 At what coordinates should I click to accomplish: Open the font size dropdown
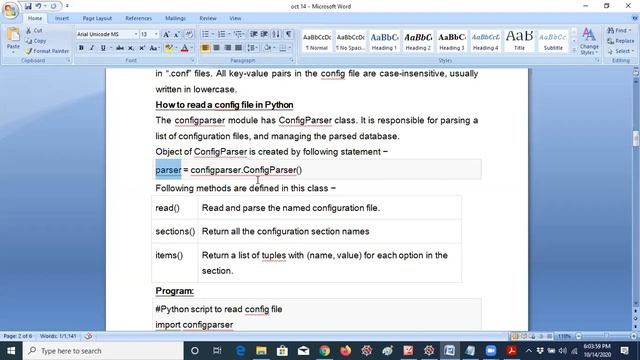click(156, 35)
